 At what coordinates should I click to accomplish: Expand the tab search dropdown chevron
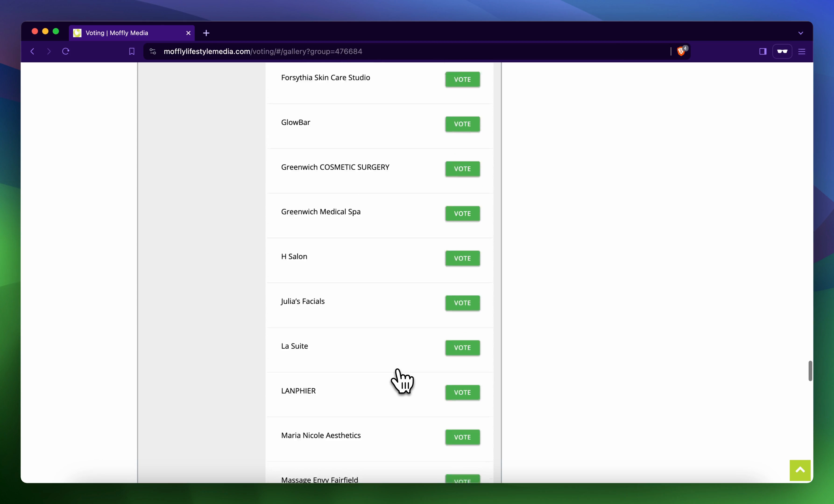click(x=800, y=33)
